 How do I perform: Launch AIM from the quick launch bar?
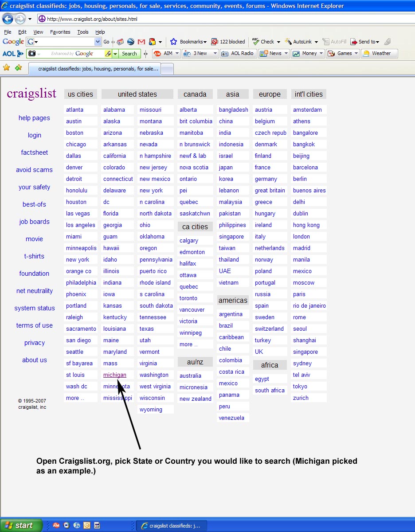pyautogui.click(x=56, y=525)
